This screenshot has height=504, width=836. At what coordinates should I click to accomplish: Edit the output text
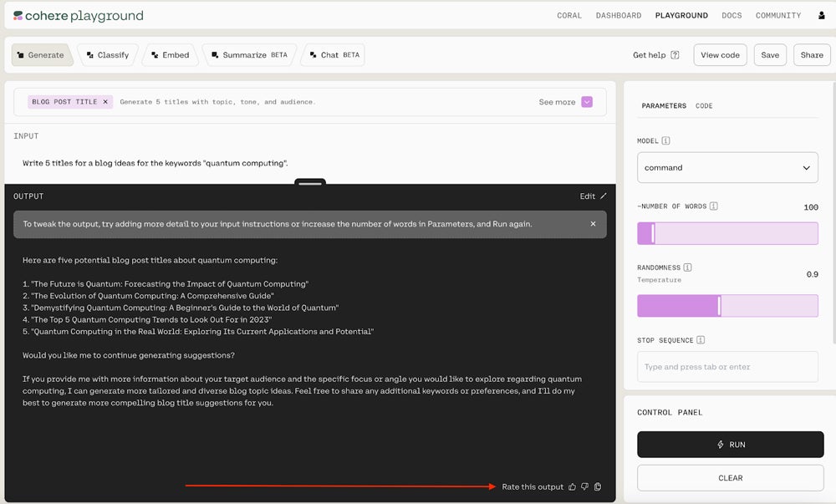coord(593,196)
